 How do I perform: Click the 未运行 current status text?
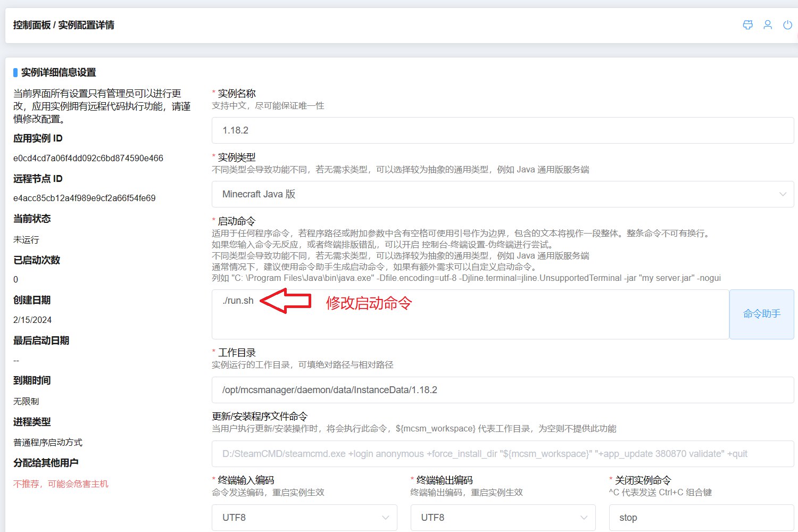point(26,240)
